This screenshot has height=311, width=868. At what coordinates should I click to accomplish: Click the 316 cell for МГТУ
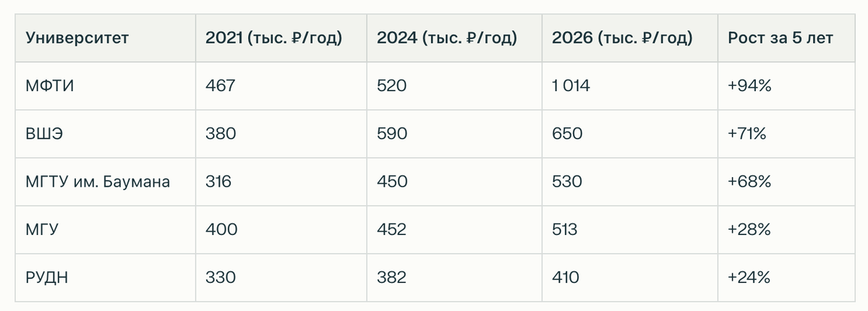(218, 182)
